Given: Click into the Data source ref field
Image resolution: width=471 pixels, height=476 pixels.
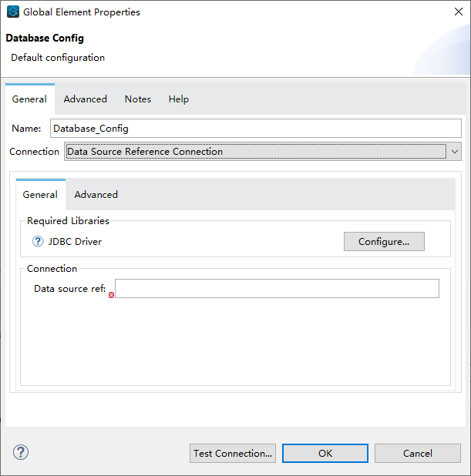Looking at the screenshot, I should tap(277, 289).
